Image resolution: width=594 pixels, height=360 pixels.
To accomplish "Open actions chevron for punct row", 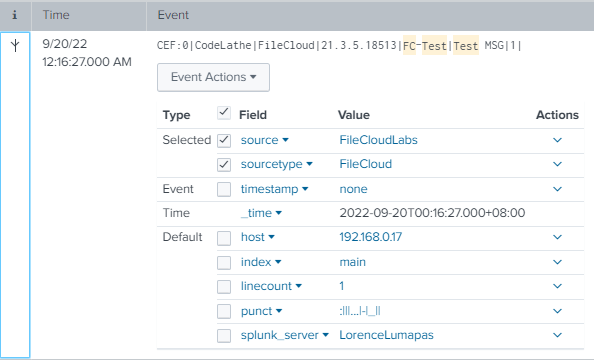I will (x=557, y=311).
